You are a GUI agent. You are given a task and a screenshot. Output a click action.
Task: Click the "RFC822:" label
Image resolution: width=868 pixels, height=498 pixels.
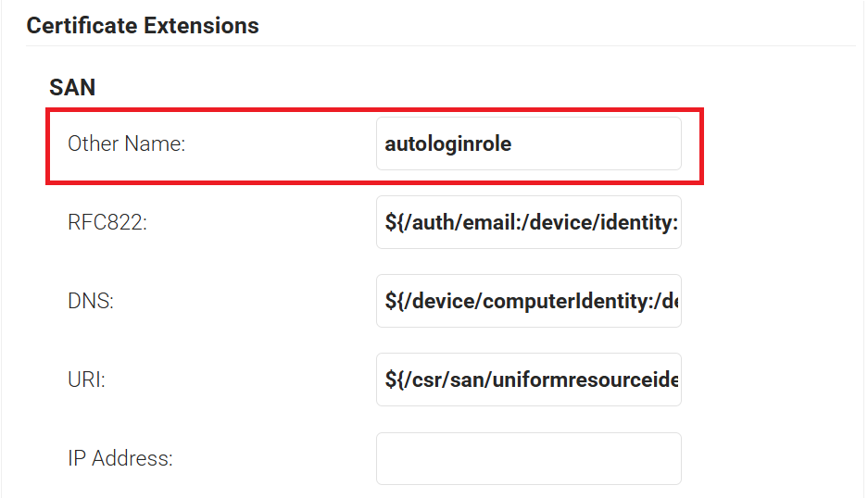tap(107, 223)
